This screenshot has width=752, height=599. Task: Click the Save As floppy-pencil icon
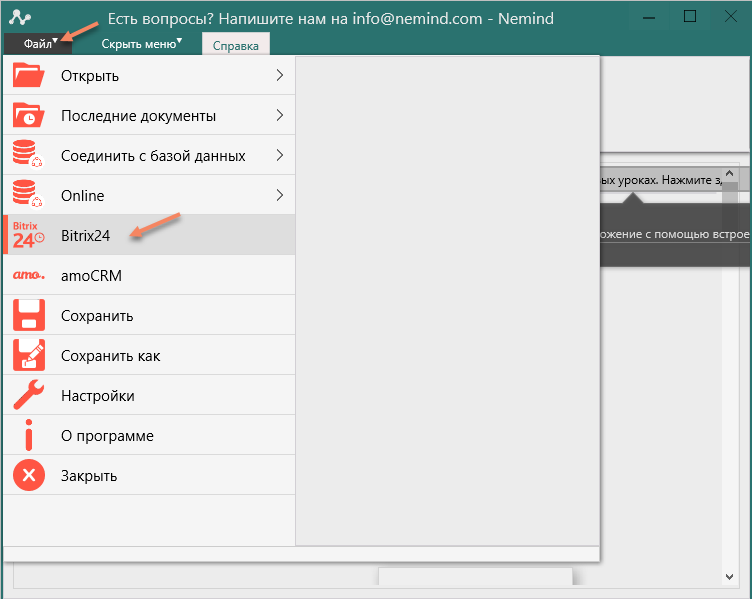pyautogui.click(x=29, y=355)
